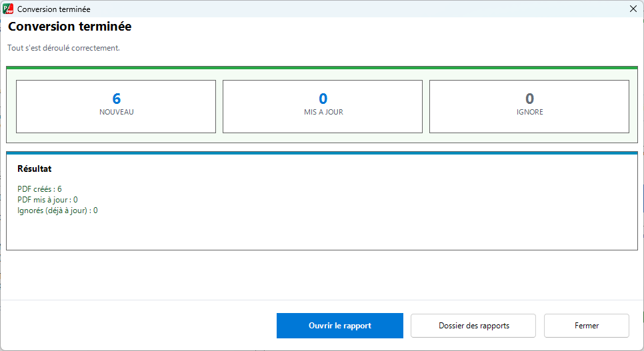Click 'Tout s'est déroulé correctement.' message

pyautogui.click(x=63, y=47)
